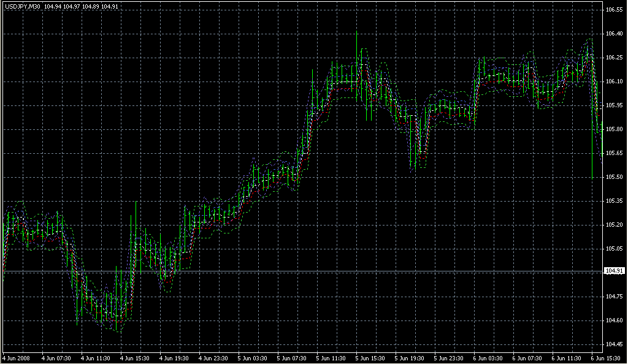Select the 6 Jun 07:30 time marker

click(527, 358)
